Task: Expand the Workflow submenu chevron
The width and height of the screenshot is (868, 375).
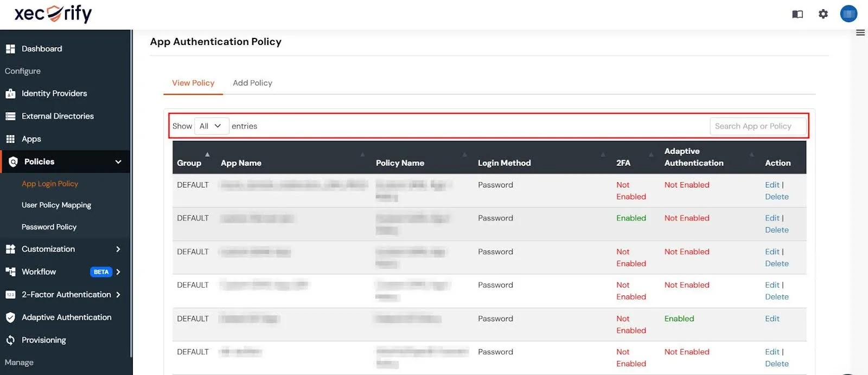Action: tap(118, 272)
